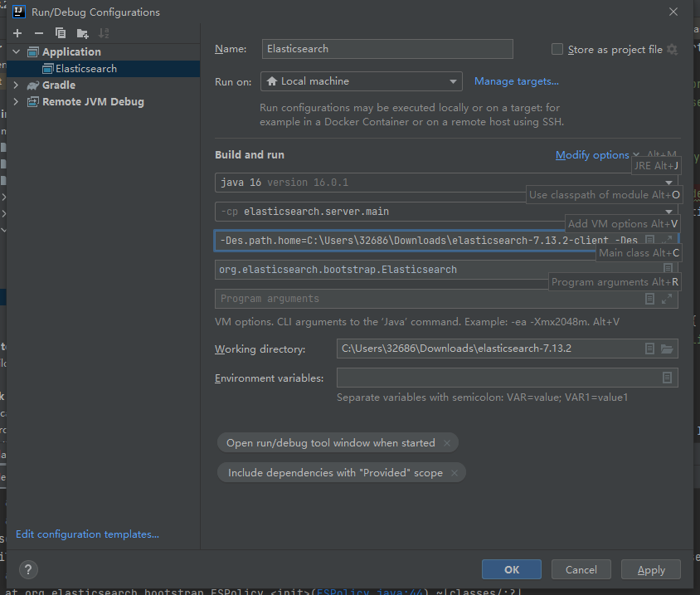
Task: Open the Modify options menu
Action: pyautogui.click(x=592, y=155)
